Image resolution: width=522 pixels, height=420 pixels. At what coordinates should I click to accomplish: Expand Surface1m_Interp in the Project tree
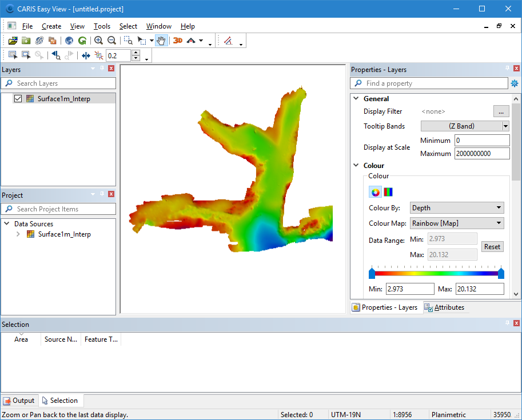coord(18,234)
